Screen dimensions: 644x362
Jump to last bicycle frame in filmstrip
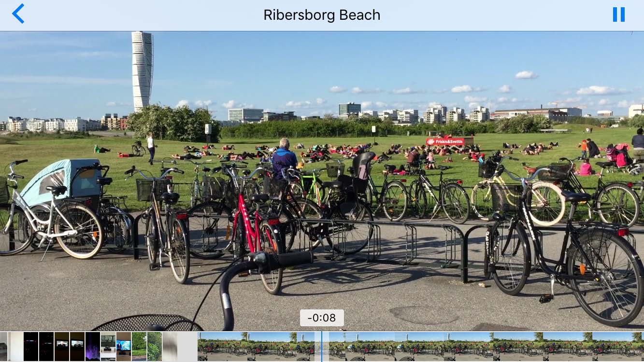pos(631,347)
